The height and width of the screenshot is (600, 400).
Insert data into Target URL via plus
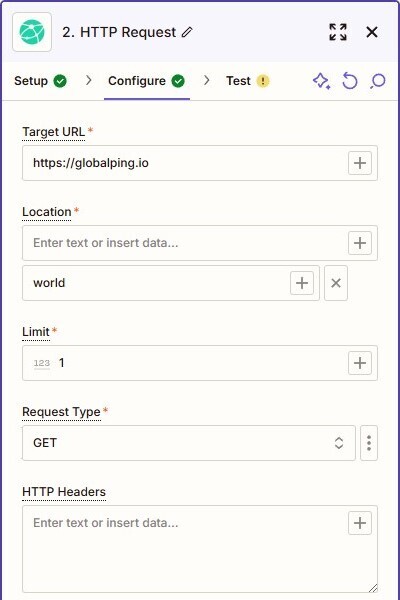pyautogui.click(x=360, y=163)
